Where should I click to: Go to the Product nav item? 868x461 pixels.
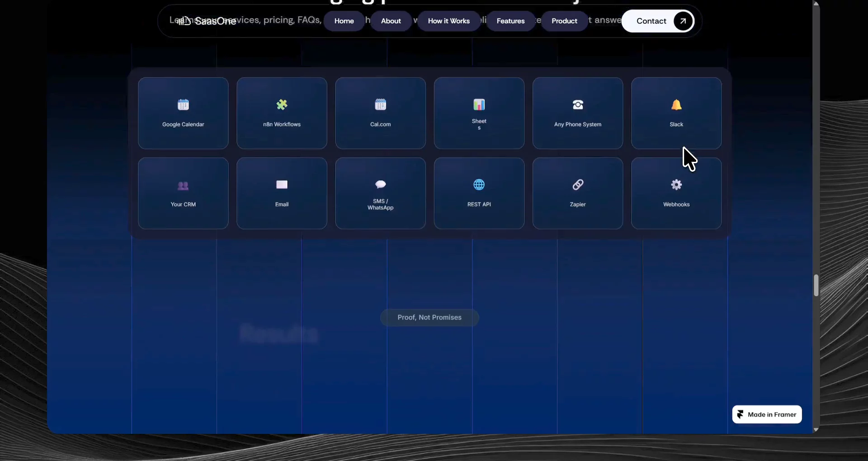(565, 21)
